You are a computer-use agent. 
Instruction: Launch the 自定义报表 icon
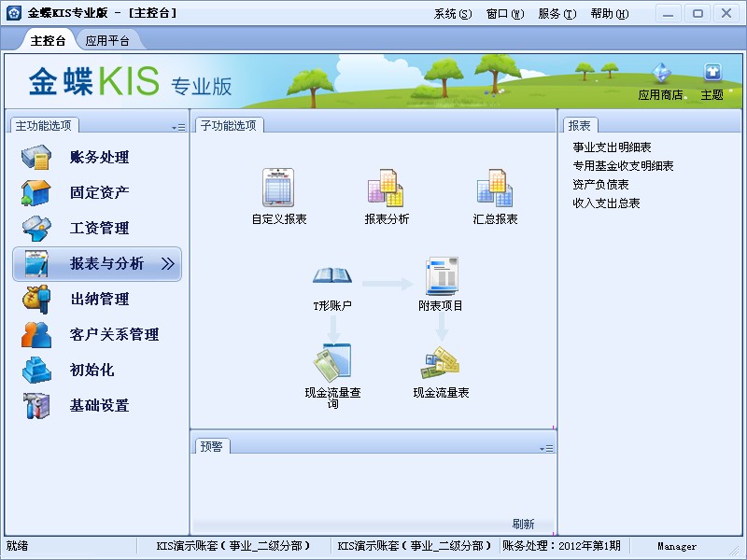(278, 188)
